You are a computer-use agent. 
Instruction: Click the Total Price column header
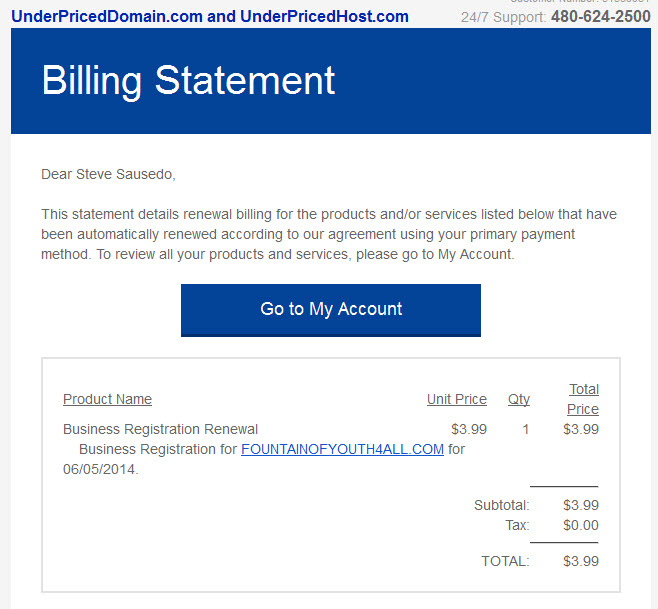point(583,399)
